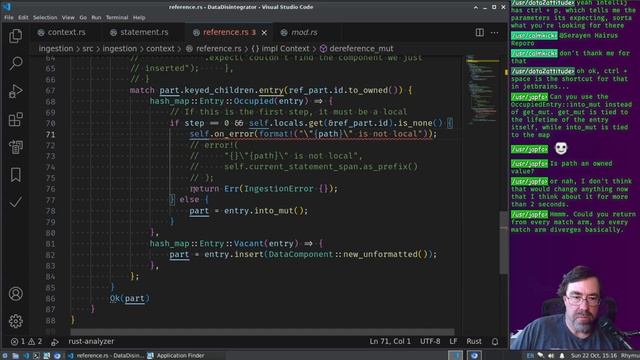
Task: Open the Accounts menu in activity bar
Action: [16, 294]
